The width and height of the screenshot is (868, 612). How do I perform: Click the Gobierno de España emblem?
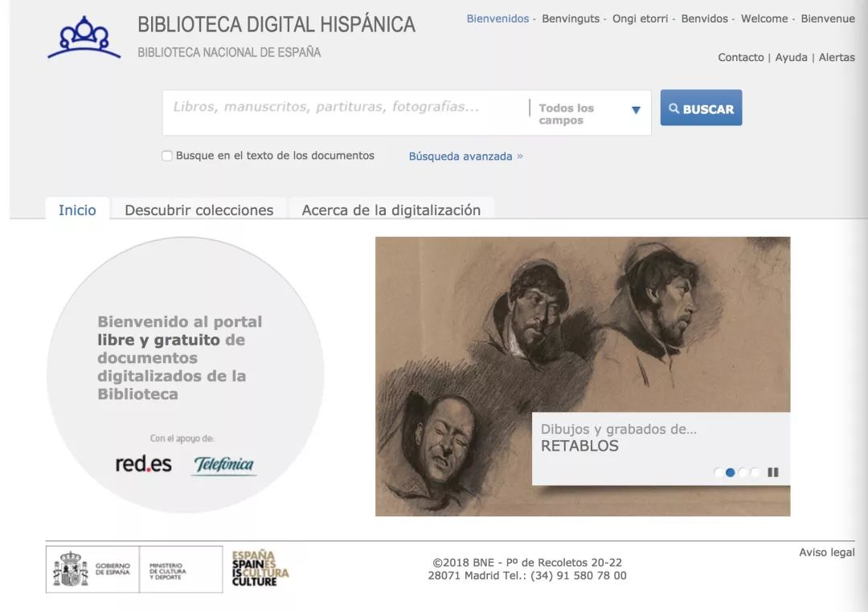[x=92, y=569]
